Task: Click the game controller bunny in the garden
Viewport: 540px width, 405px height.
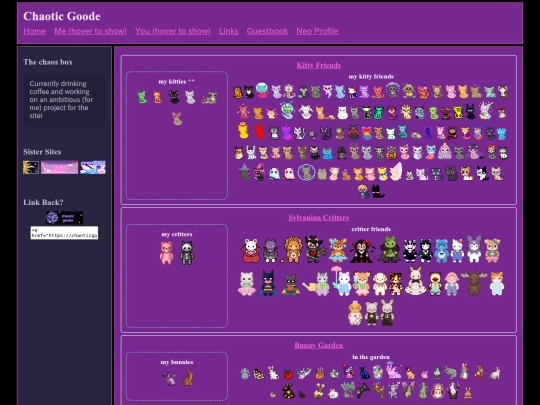Action: coord(363,391)
